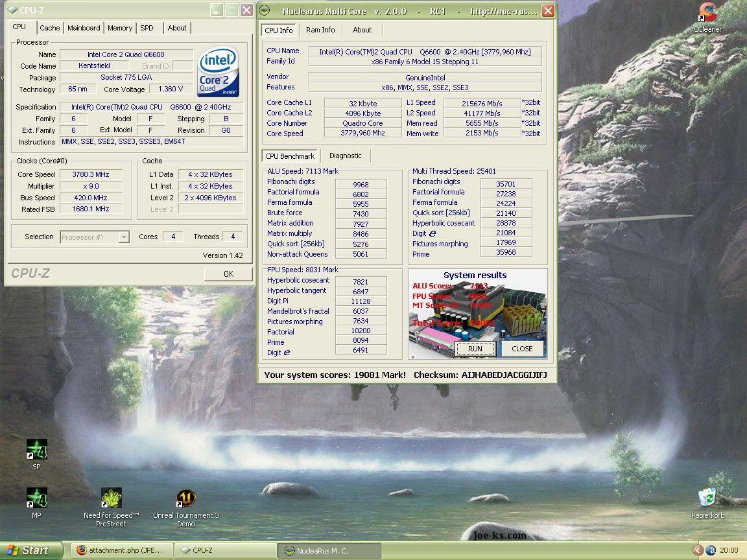Click OK in the CPU-Z window
This screenshot has height=560, width=747.
(x=228, y=274)
